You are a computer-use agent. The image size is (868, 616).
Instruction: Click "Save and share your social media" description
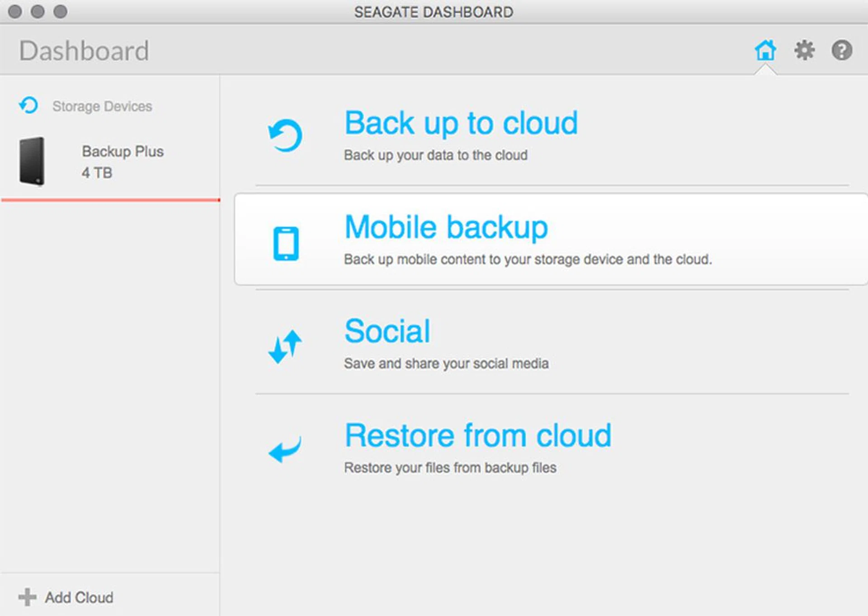click(x=446, y=363)
